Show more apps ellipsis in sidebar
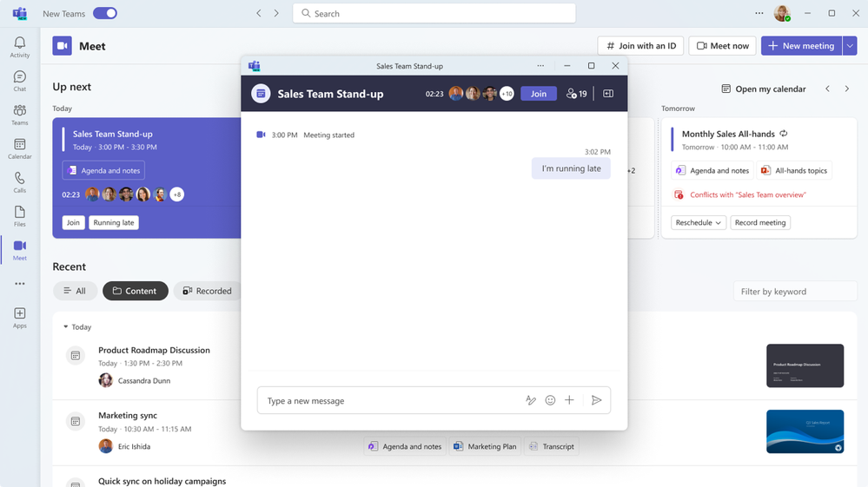 click(20, 284)
